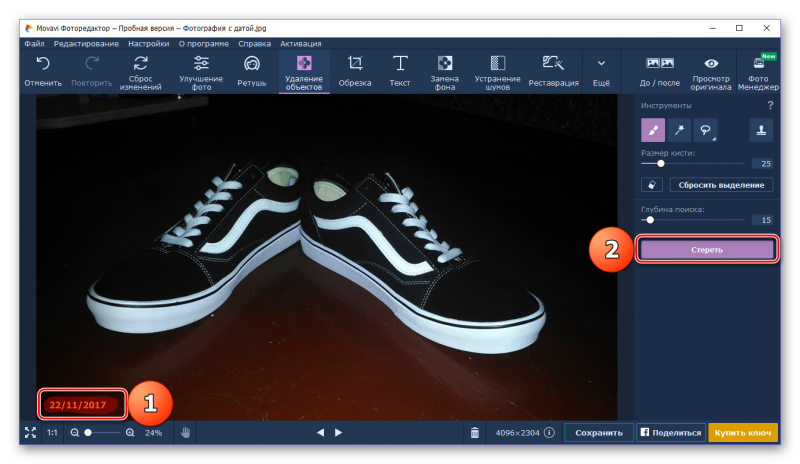
Task: Expand lasso tool options corner arrow
Action: [x=715, y=138]
